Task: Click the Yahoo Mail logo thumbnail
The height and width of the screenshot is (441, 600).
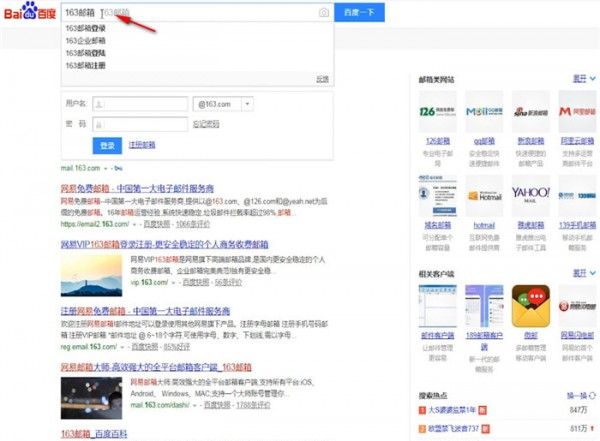Action: tap(531, 196)
